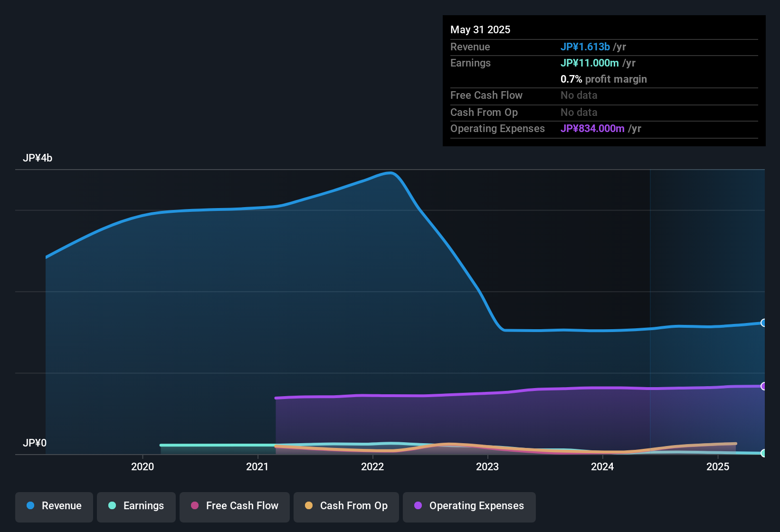The width and height of the screenshot is (780, 532).
Task: Click the JP¥1.613b revenue value in tooltip
Action: (x=585, y=47)
